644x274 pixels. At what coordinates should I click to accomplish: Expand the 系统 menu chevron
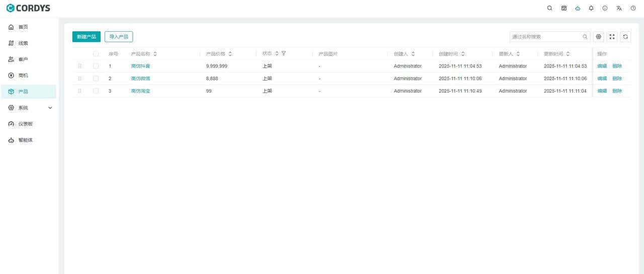point(50,108)
